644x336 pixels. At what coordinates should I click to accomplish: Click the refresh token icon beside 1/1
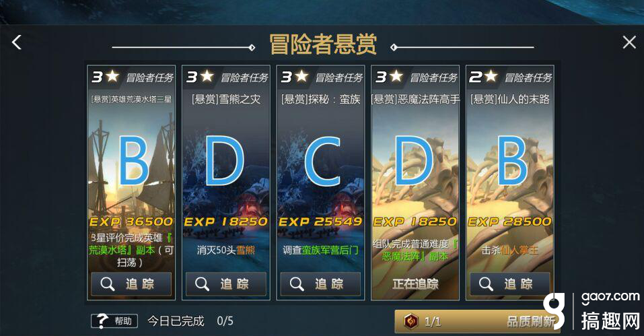pyautogui.click(x=410, y=321)
